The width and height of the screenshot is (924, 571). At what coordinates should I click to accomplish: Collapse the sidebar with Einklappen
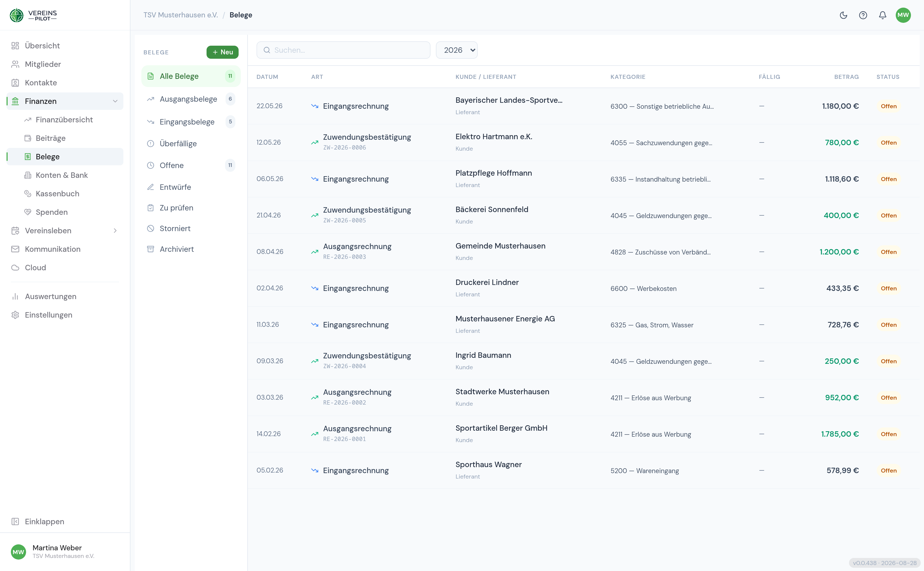pyautogui.click(x=65, y=522)
